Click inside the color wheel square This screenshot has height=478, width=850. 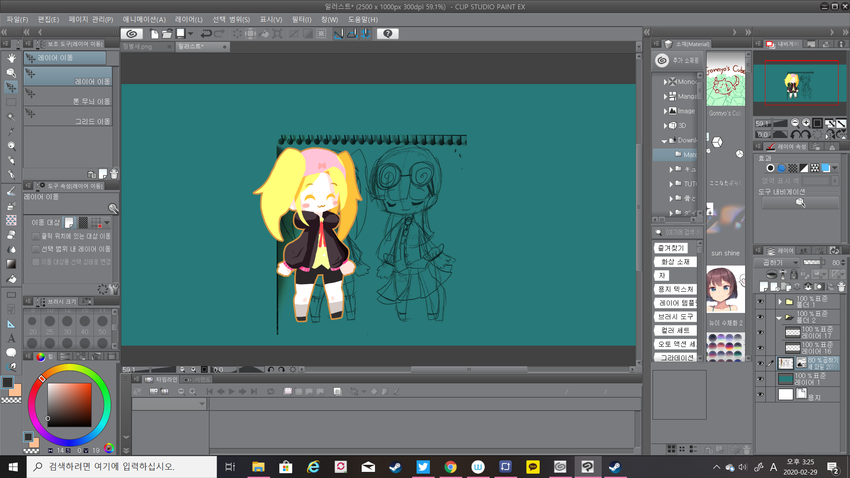click(69, 405)
